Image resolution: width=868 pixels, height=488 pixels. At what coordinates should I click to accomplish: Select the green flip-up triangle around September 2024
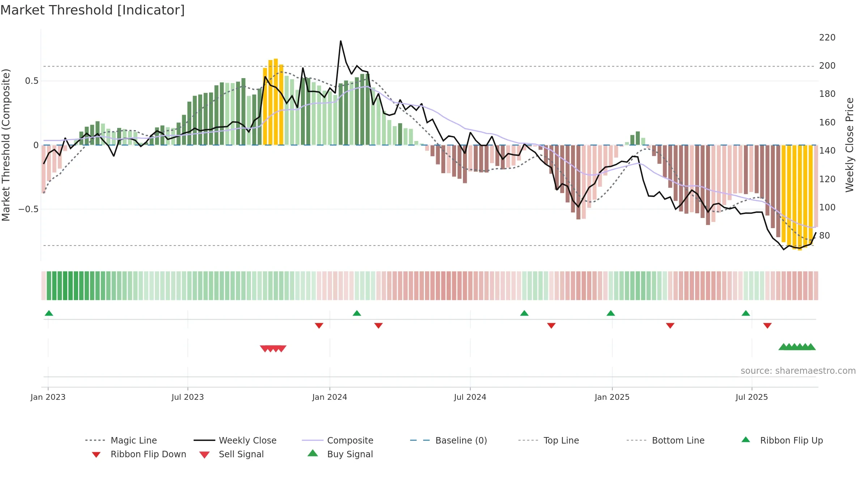524,313
